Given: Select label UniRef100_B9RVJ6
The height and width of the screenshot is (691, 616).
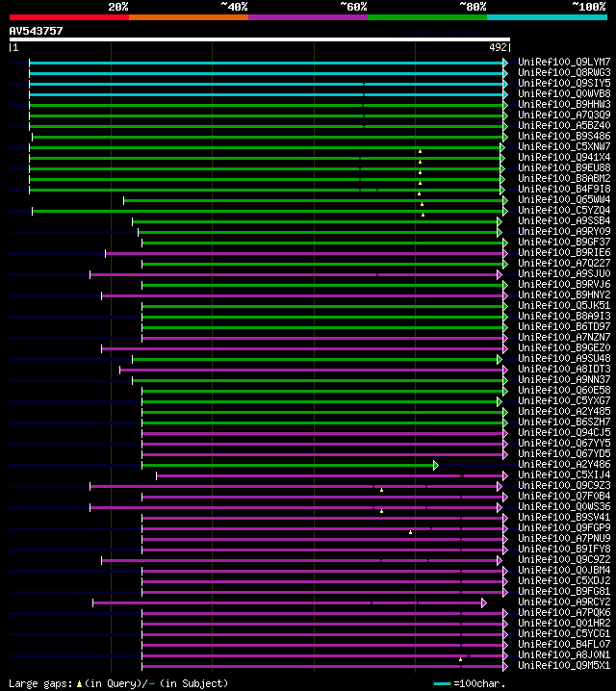Looking at the screenshot, I should tap(564, 284).
